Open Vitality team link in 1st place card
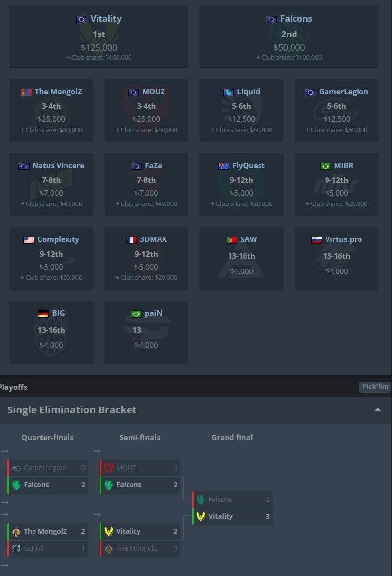The width and height of the screenshot is (392, 576). tap(106, 18)
